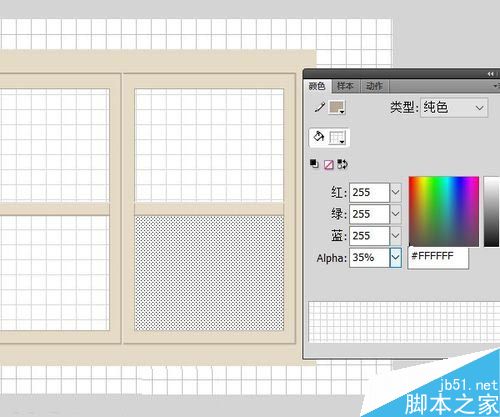Switch to the 颜色 tab

(x=317, y=86)
